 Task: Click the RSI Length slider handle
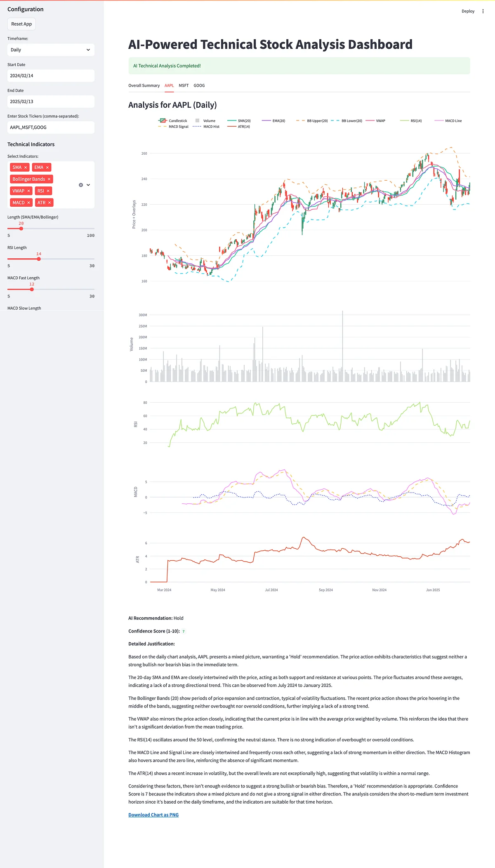pyautogui.click(x=39, y=259)
